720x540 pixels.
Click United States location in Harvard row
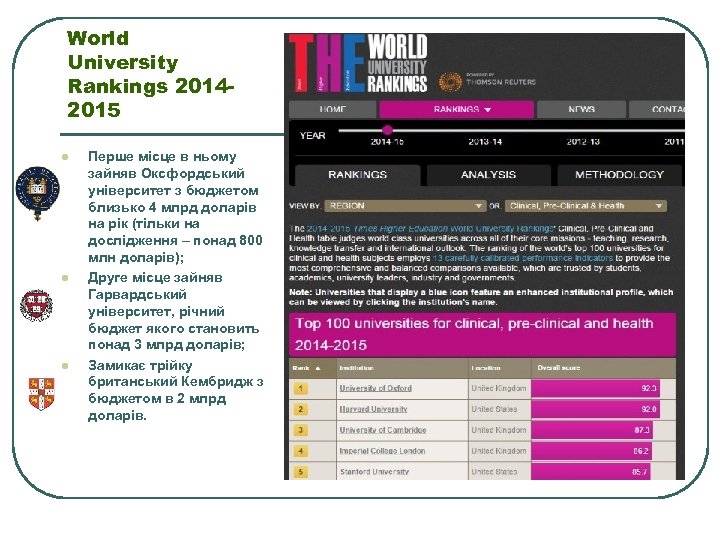pos(494,409)
